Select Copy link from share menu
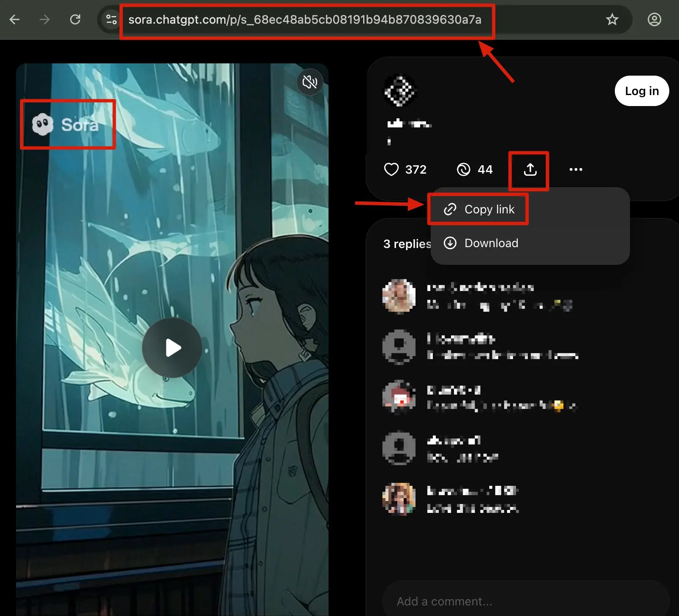 pyautogui.click(x=479, y=209)
